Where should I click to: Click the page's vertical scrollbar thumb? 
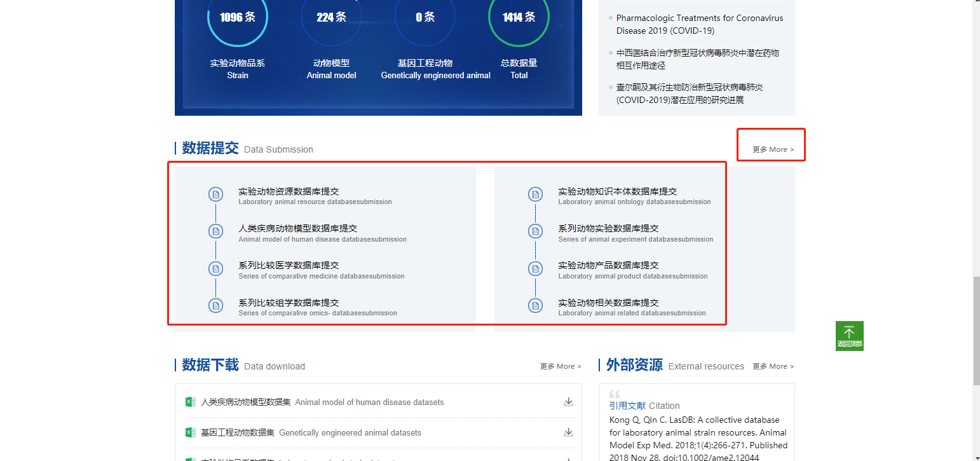976,331
